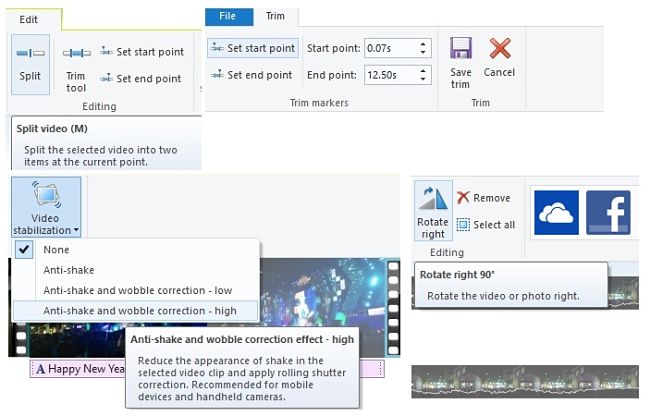Open the Trim tool

click(x=76, y=69)
